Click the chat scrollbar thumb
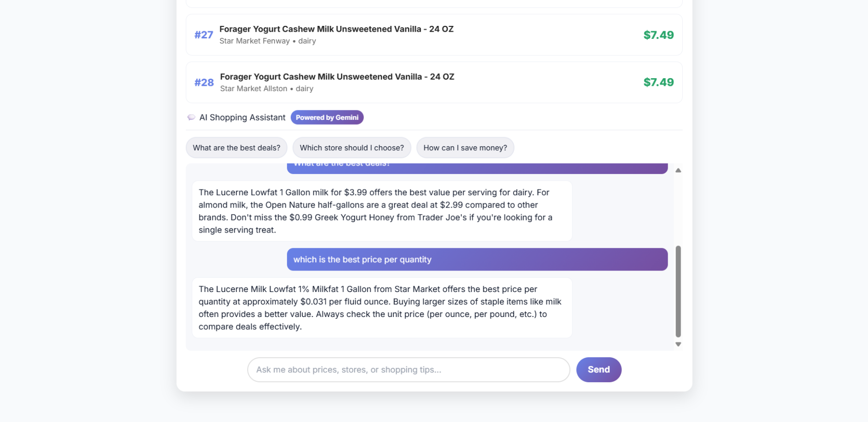Image resolution: width=868 pixels, height=422 pixels. [x=678, y=292]
